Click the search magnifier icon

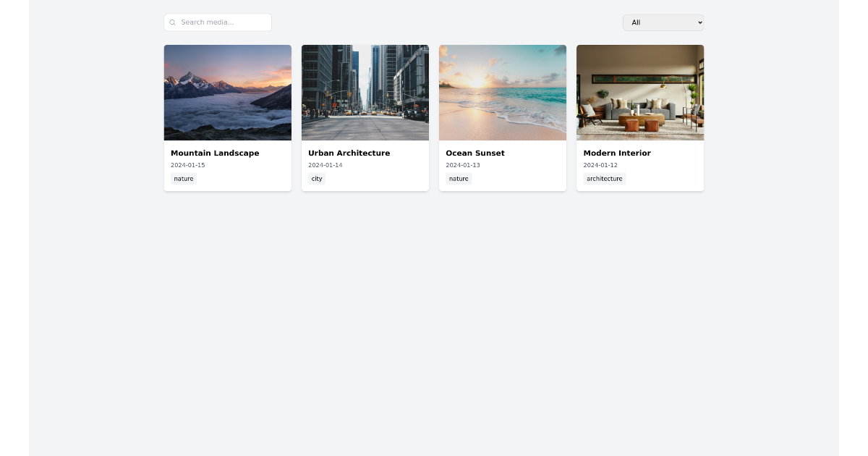pos(172,22)
